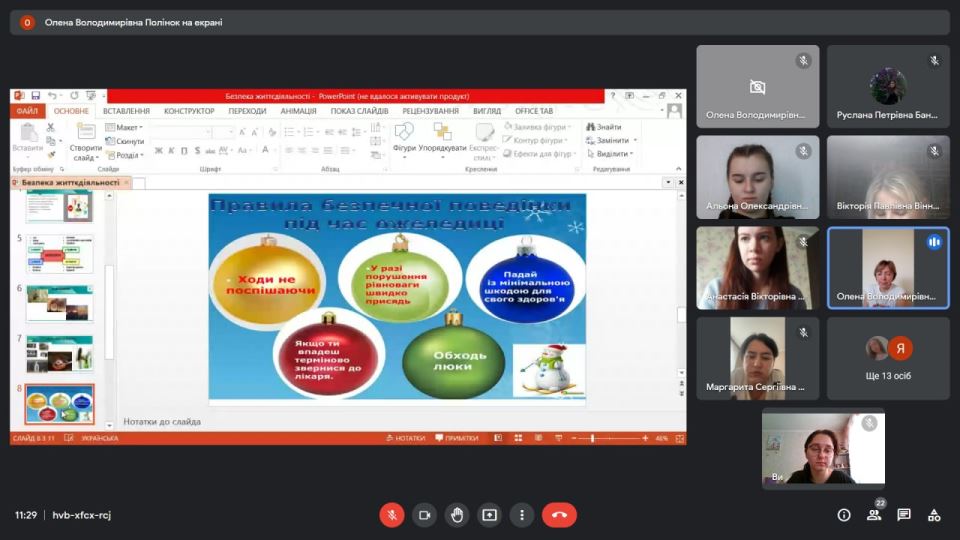Open the Meet Activities icon
This screenshot has width=960, height=540.
tap(934, 515)
